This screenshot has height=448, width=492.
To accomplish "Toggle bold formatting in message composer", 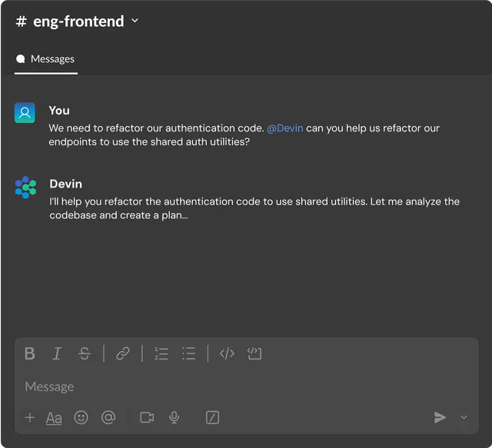I will 30,353.
